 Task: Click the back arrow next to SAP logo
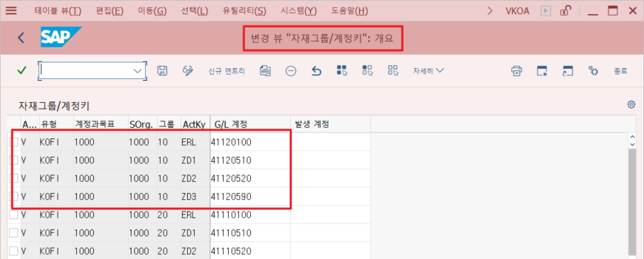[x=21, y=38]
